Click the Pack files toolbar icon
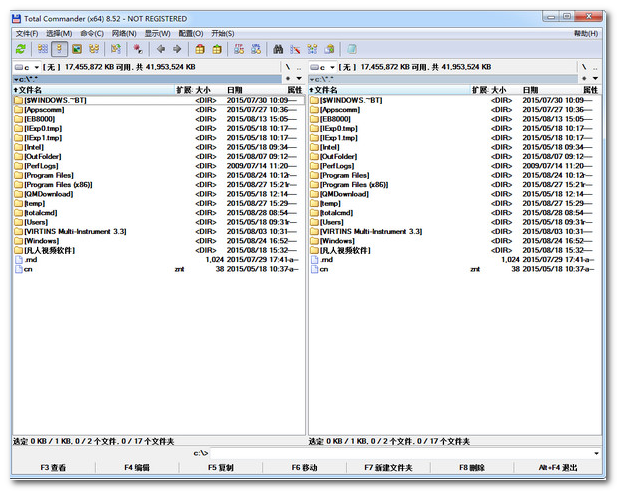Image resolution: width=617 pixels, height=491 pixels. pos(200,49)
